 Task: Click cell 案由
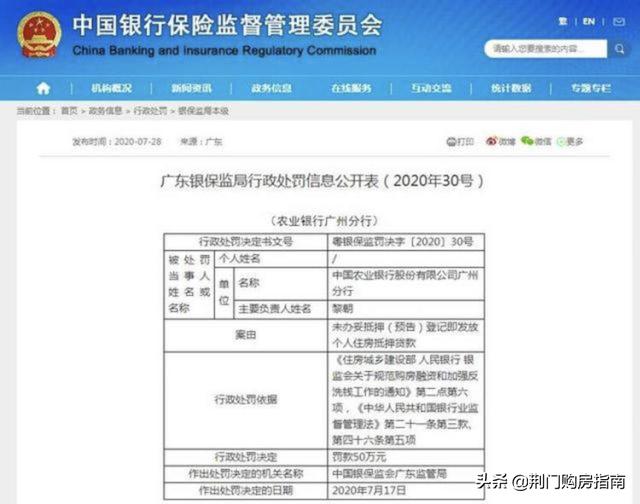pyautogui.click(x=246, y=335)
